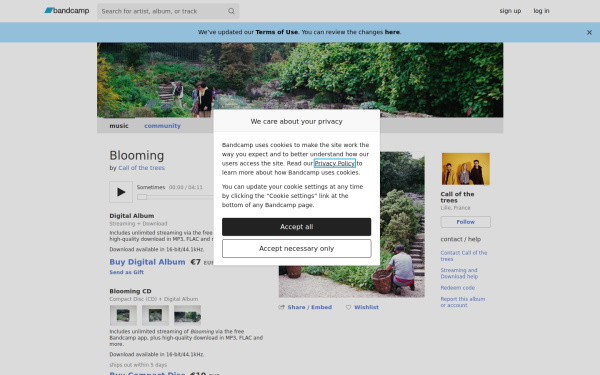Review changes via the 'here' link
Screen dimensions: 600x375
392,32
